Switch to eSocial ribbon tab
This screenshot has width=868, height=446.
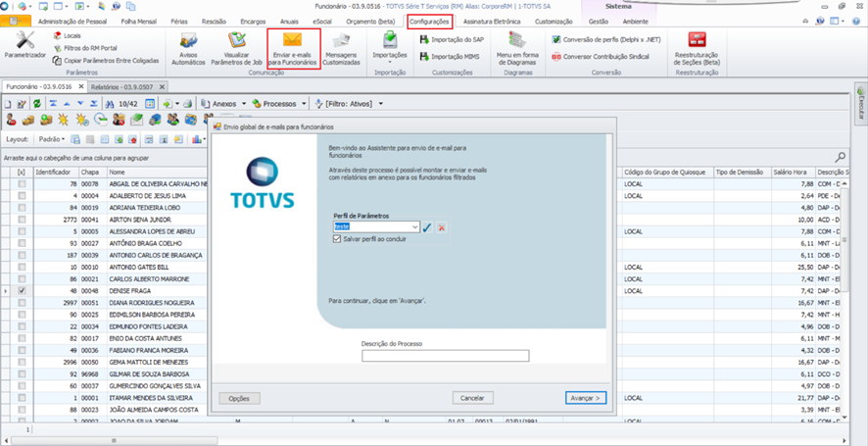click(x=322, y=22)
